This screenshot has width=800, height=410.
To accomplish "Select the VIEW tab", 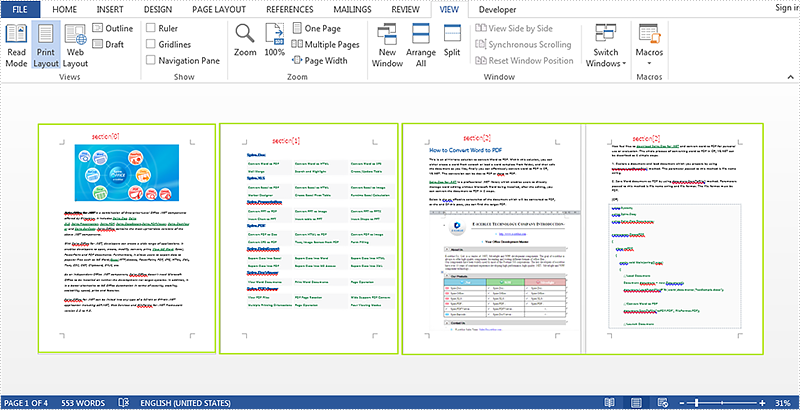I will pos(449,9).
